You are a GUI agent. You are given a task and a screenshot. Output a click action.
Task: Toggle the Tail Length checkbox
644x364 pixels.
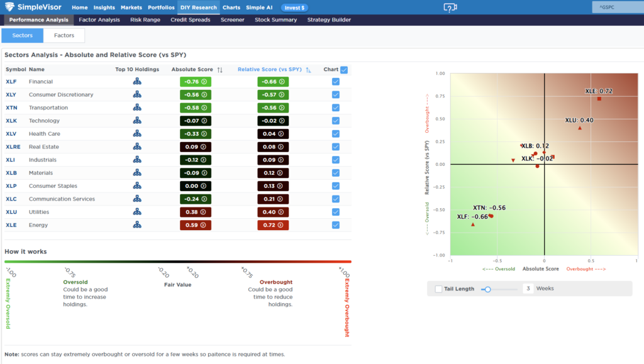click(438, 289)
